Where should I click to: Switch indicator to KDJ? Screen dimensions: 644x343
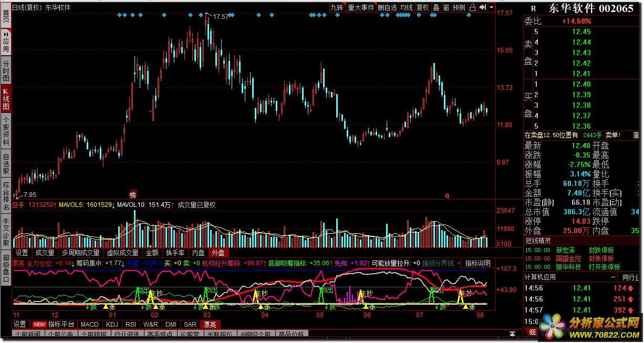pos(112,325)
